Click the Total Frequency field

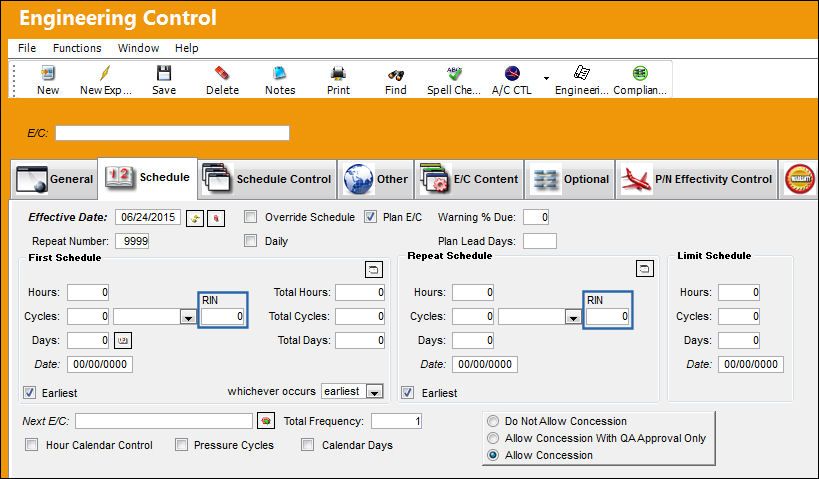tap(396, 421)
